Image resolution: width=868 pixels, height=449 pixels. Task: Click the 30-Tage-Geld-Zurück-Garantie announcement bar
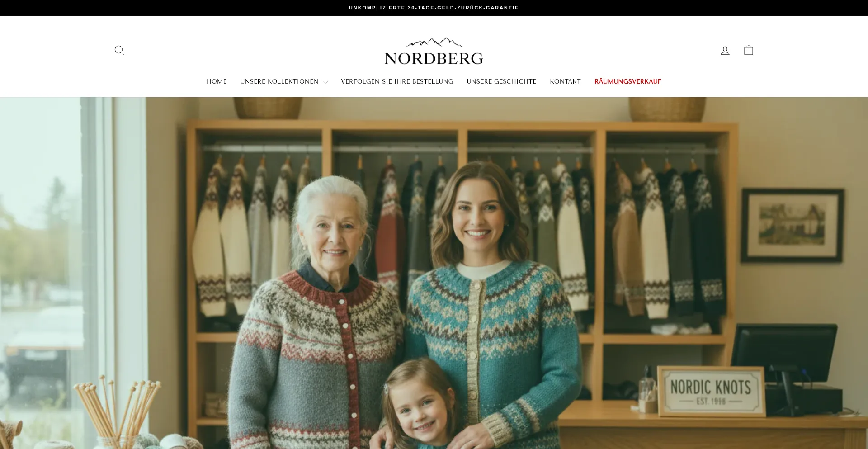pos(434,8)
